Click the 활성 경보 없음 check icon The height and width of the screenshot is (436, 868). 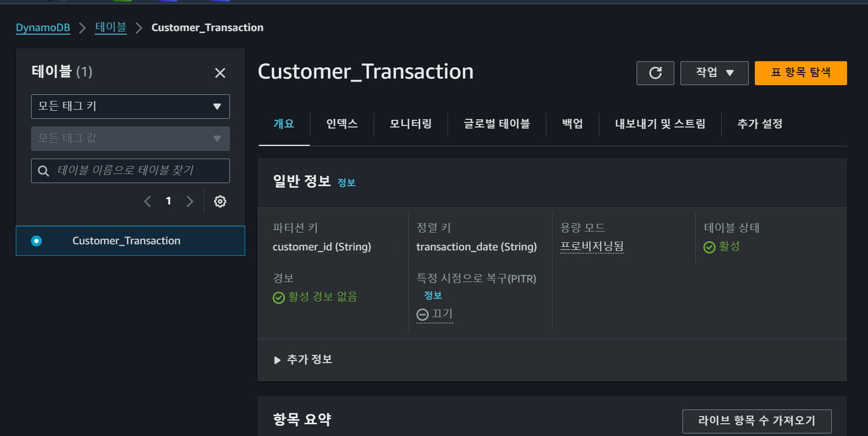coord(279,297)
